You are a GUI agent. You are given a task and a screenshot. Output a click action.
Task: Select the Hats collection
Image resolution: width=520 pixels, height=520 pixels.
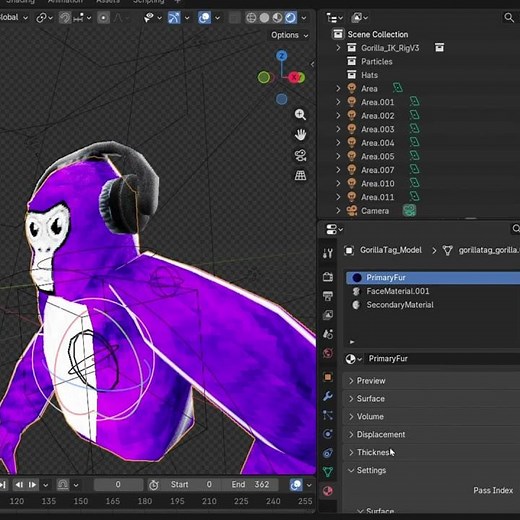pyautogui.click(x=369, y=75)
